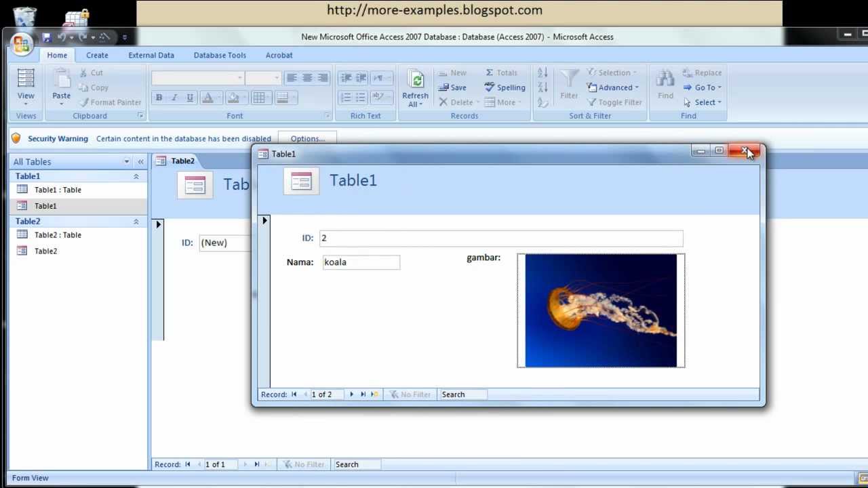The width and height of the screenshot is (868, 488).
Task: Open the All Tables navigation dropdown
Action: pos(126,162)
